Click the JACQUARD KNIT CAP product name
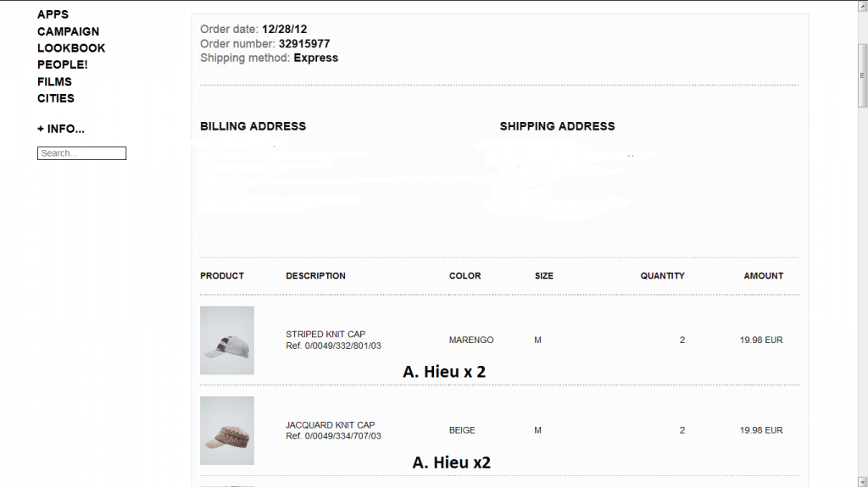Image resolution: width=868 pixels, height=487 pixels. pos(330,425)
